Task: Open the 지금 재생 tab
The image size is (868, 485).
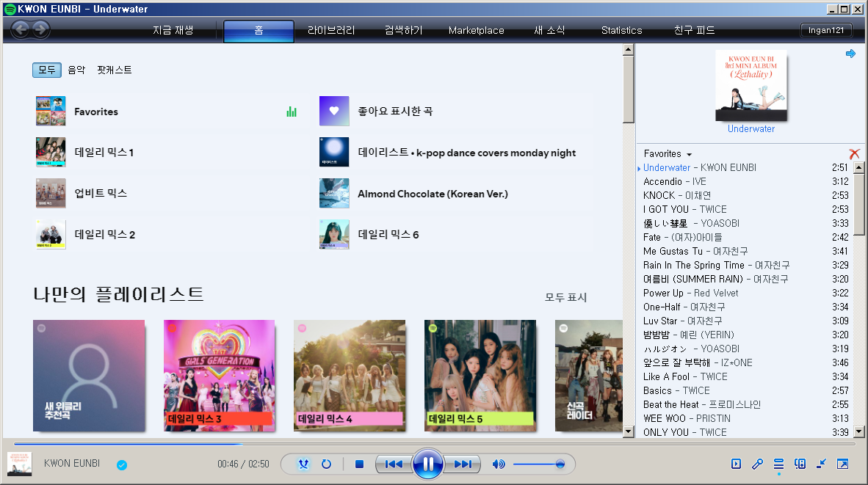Action: click(x=173, y=30)
